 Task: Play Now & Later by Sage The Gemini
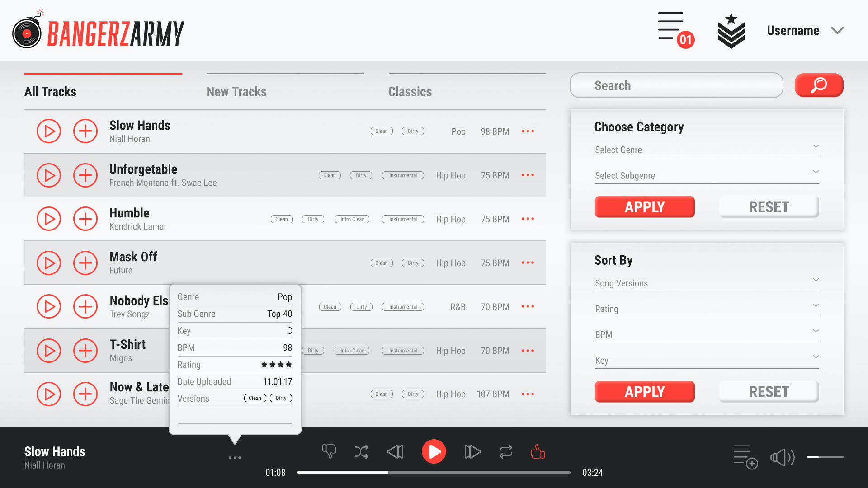[x=49, y=394]
